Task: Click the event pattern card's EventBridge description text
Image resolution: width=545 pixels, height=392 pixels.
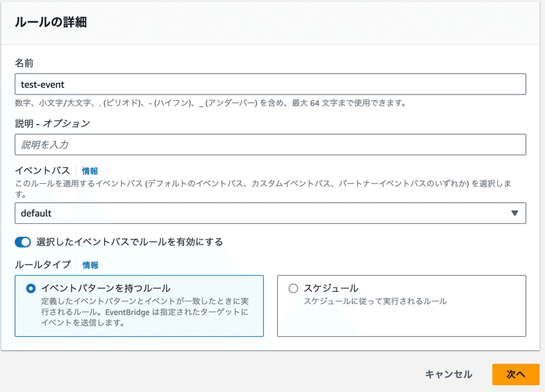Action: (145, 312)
